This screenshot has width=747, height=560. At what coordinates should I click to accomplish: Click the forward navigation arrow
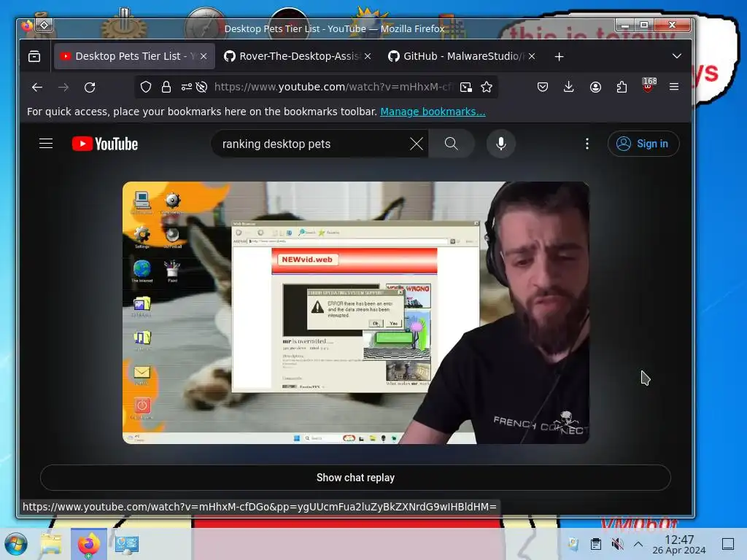[x=63, y=87]
